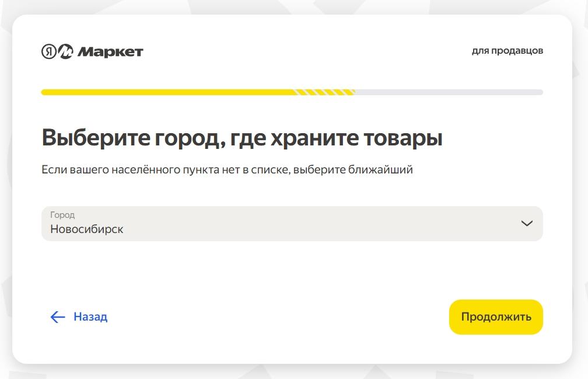The width and height of the screenshot is (588, 379).
Task: Click the round Yandex "Я" logo icon
Action: pyautogui.click(x=49, y=51)
